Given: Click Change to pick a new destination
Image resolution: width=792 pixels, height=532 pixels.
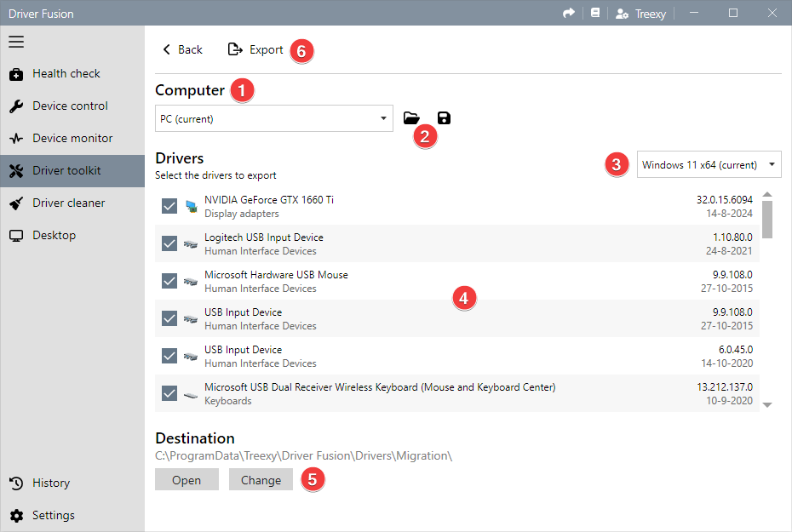Looking at the screenshot, I should [261, 479].
